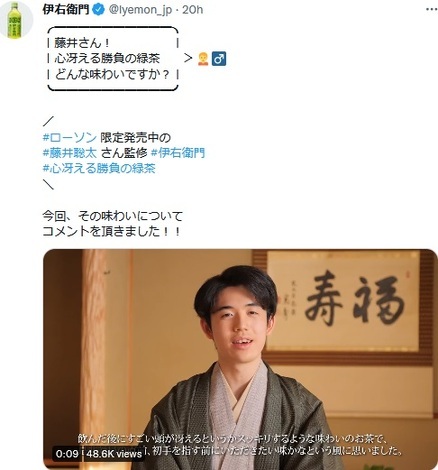
Task: Click the 48.6K views counter
Action: pos(114,454)
